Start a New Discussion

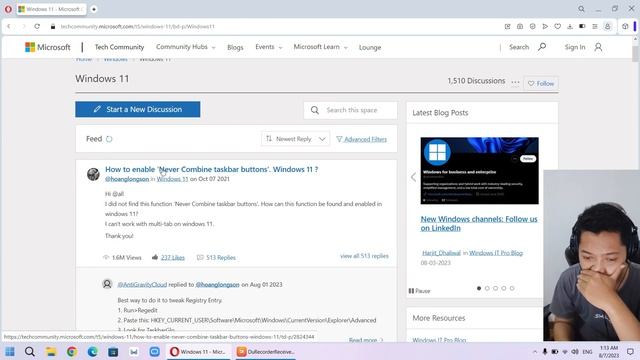point(138,109)
